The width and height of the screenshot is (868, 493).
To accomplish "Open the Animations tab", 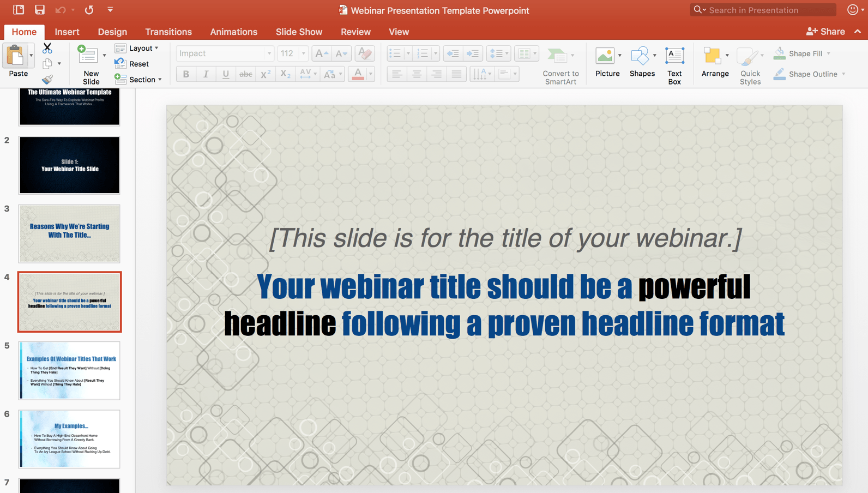I will coord(234,32).
